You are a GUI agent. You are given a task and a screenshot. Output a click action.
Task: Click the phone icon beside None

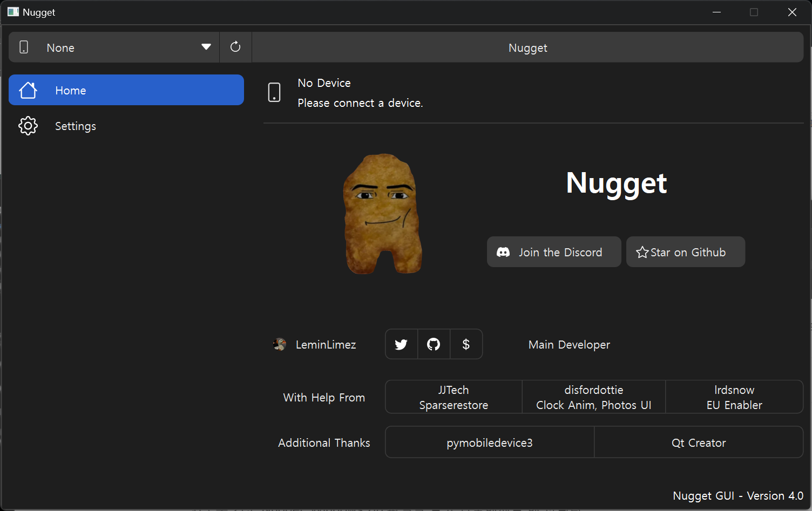point(24,47)
